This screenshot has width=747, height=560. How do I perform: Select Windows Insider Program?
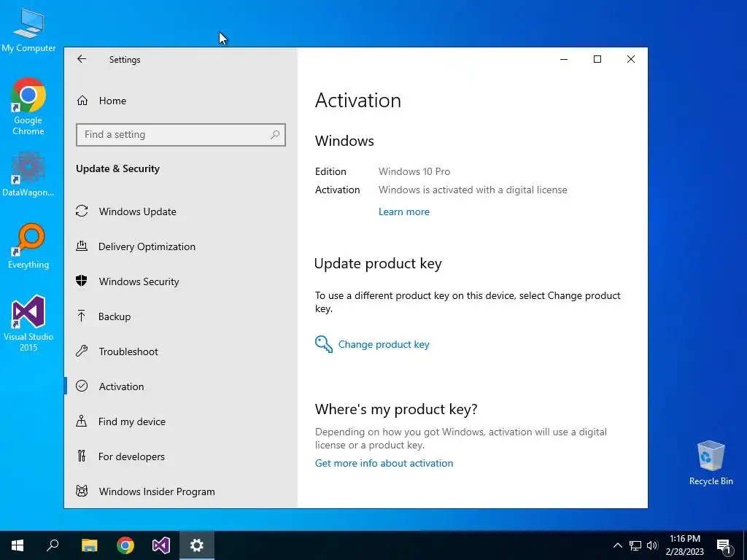(181, 491)
